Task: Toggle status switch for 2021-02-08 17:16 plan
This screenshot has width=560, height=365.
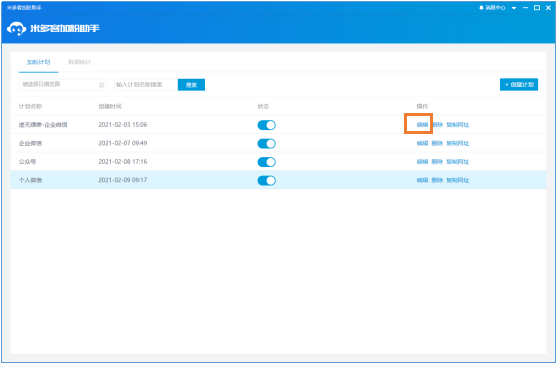Action: click(x=266, y=162)
